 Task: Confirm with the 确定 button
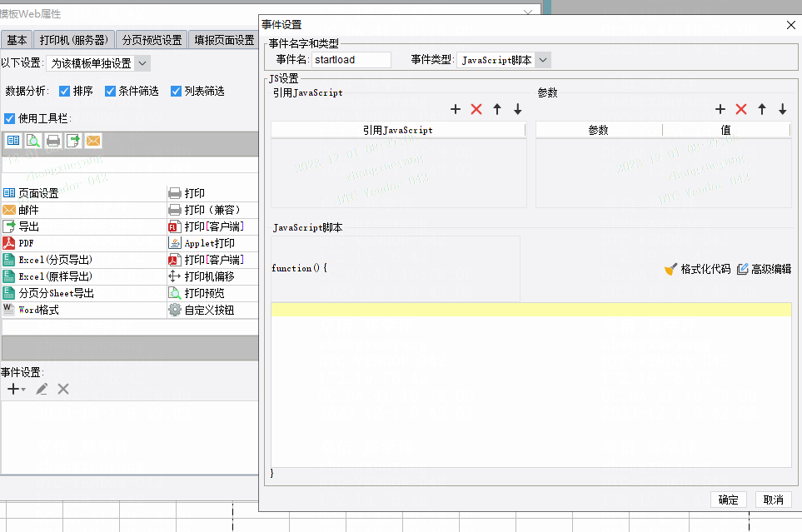tap(729, 500)
